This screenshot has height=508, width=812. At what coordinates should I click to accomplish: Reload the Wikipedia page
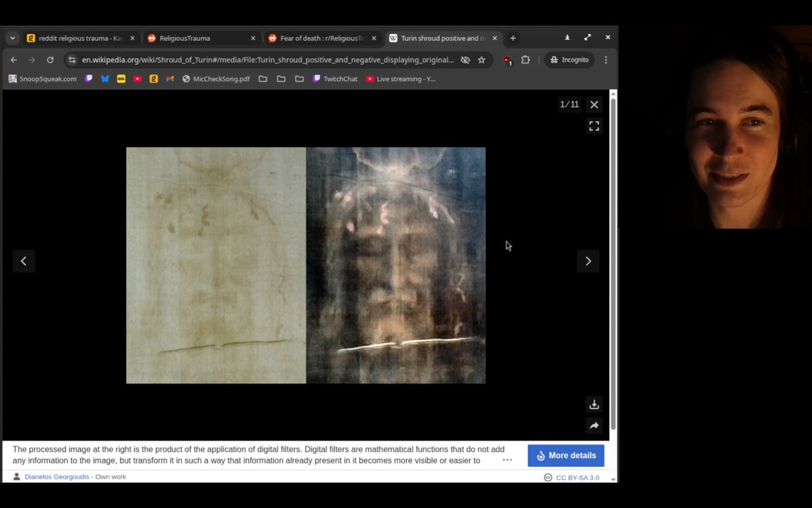(x=50, y=60)
